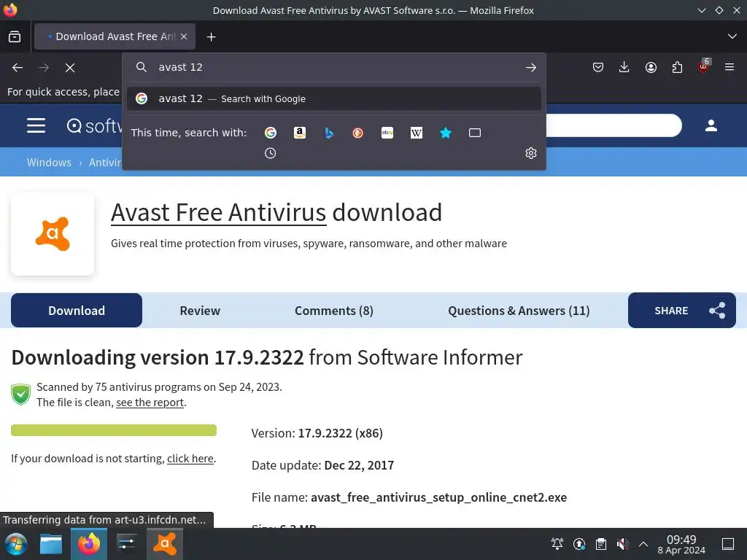Open the clipboard tray icon
Viewport: 747px width, 560px height.
pos(601,544)
